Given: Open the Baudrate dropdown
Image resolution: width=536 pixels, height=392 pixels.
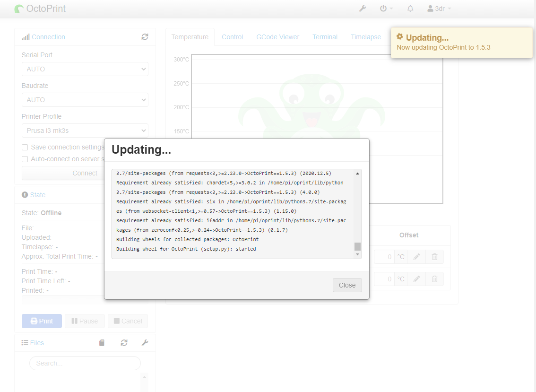Looking at the screenshot, I should pos(85,100).
